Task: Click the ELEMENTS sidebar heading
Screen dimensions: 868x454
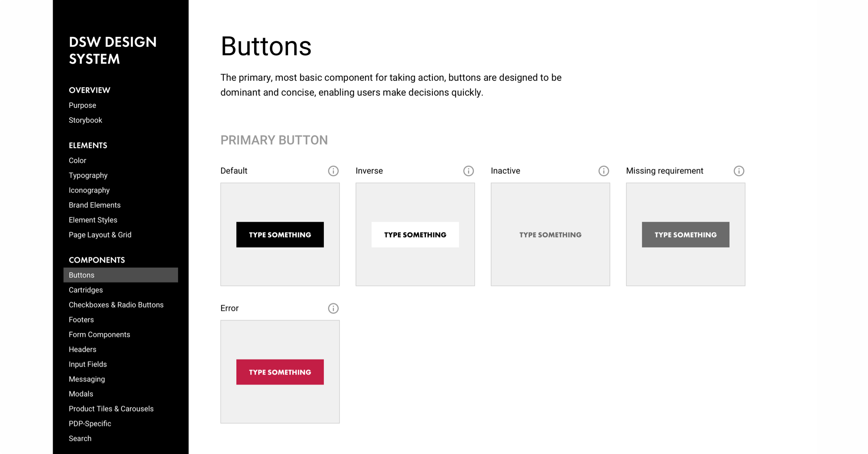Action: tap(88, 145)
